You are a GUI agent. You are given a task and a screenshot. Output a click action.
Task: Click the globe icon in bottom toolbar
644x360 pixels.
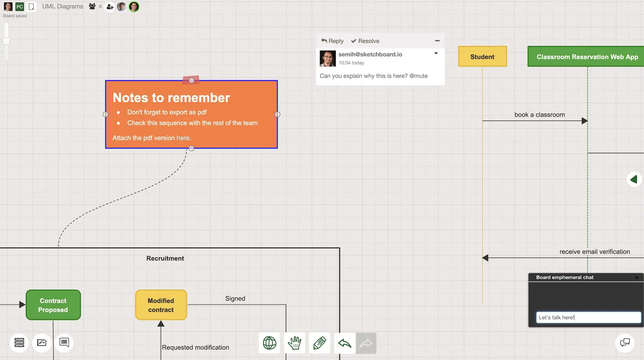269,343
